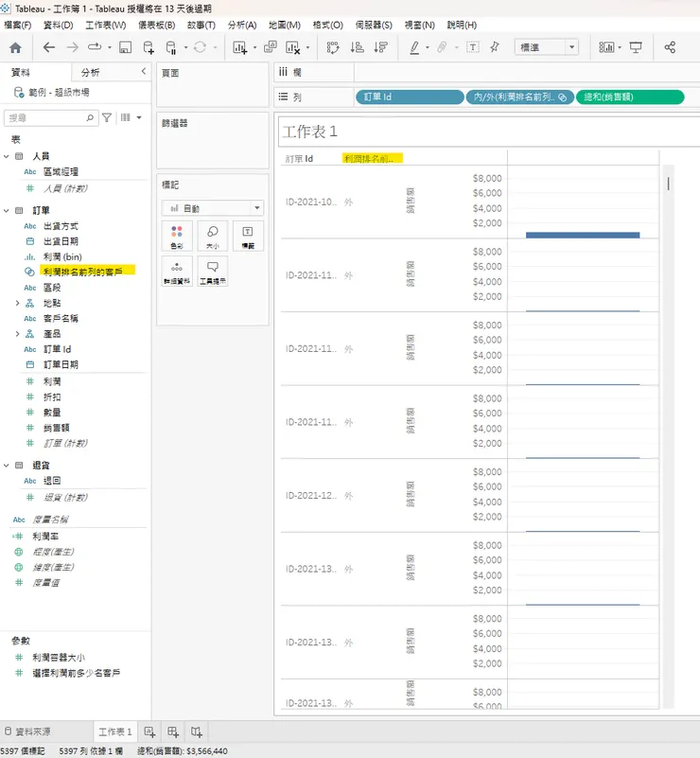The height and width of the screenshot is (758, 700).
Task: Open the Detail (詳細資料) marks card
Action: (177, 272)
